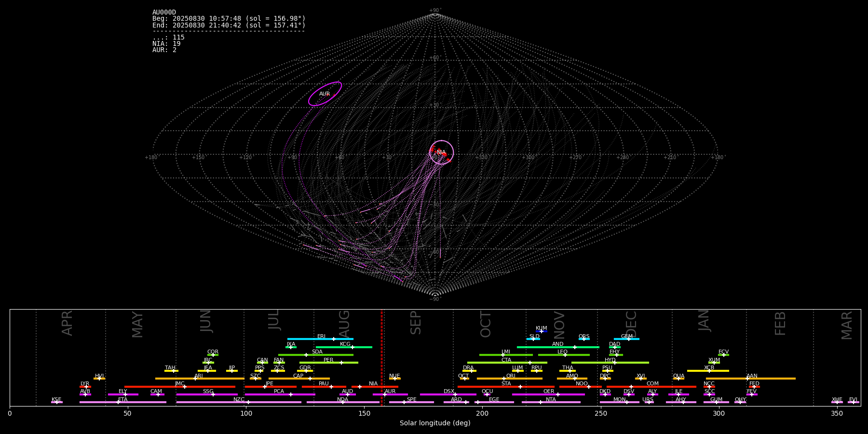Click the NIA radiant circle on the sky map
Viewport: 868px width, 434px height.
pyautogui.click(x=441, y=152)
